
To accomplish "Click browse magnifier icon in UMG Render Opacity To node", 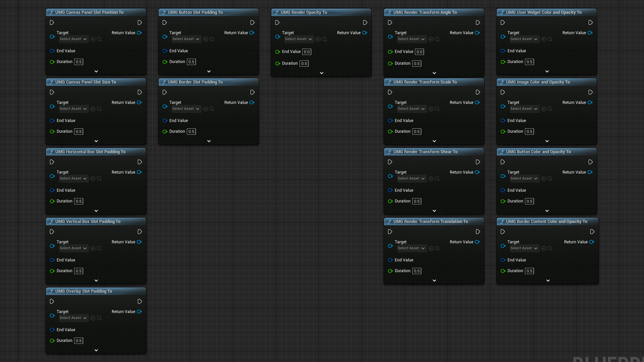I will [x=324, y=39].
